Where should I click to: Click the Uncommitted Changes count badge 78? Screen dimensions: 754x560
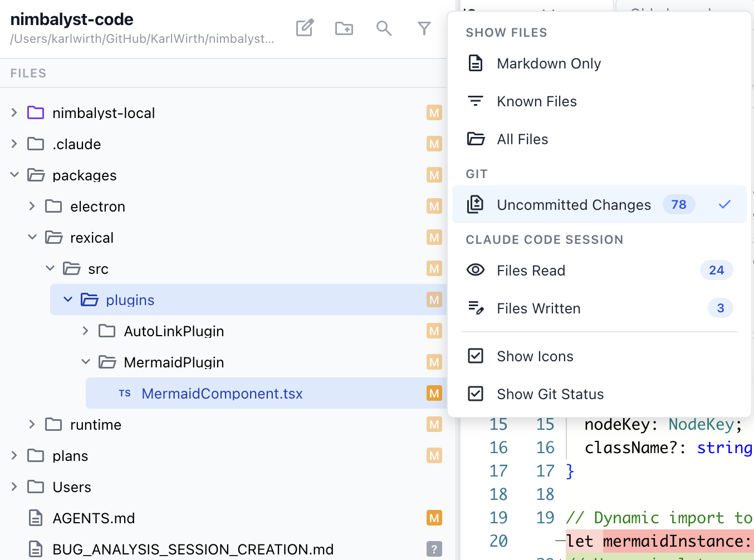679,204
